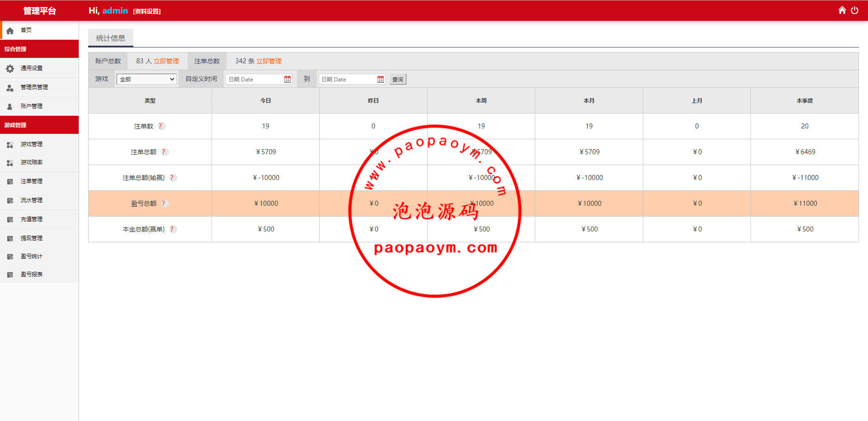Click the 20 cell in 注单数 row
The image size is (868, 421).
pyautogui.click(x=805, y=126)
